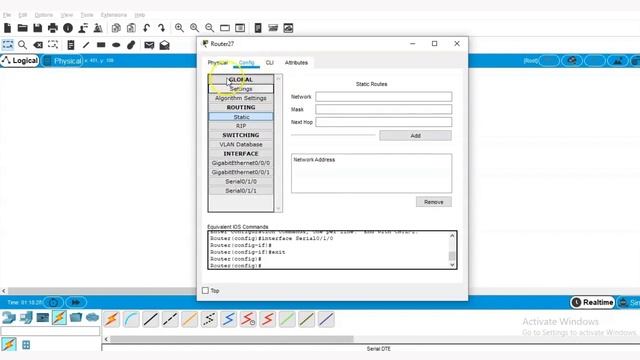The width and height of the screenshot is (640, 360).
Task: Click Add static route button
Action: point(415,136)
